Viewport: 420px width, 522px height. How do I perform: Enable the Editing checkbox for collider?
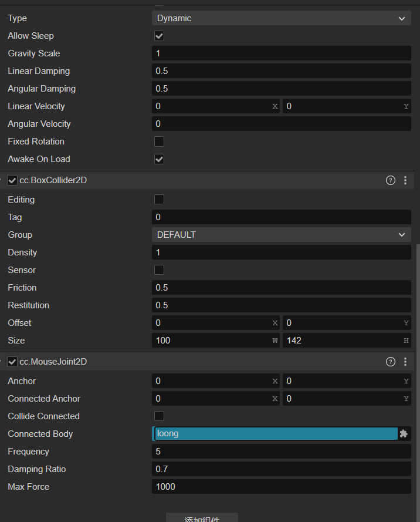coord(159,200)
